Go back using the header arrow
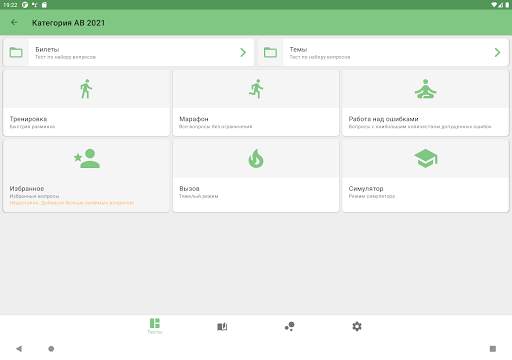The width and height of the screenshot is (512, 360). (x=14, y=22)
